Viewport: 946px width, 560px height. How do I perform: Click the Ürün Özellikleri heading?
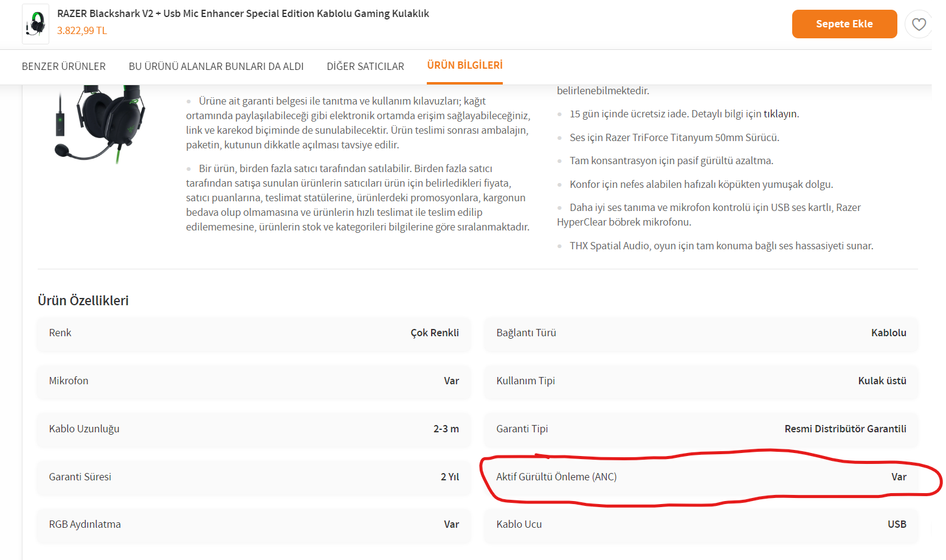(x=83, y=300)
